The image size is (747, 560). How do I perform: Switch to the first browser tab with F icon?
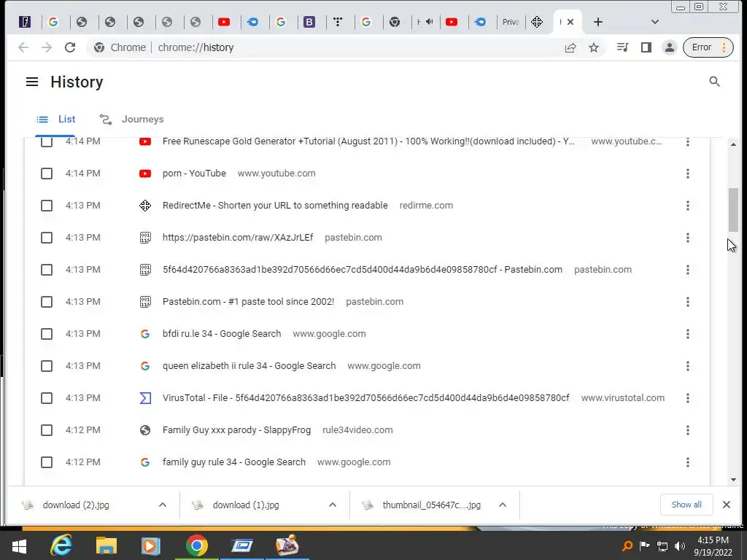coord(25,22)
